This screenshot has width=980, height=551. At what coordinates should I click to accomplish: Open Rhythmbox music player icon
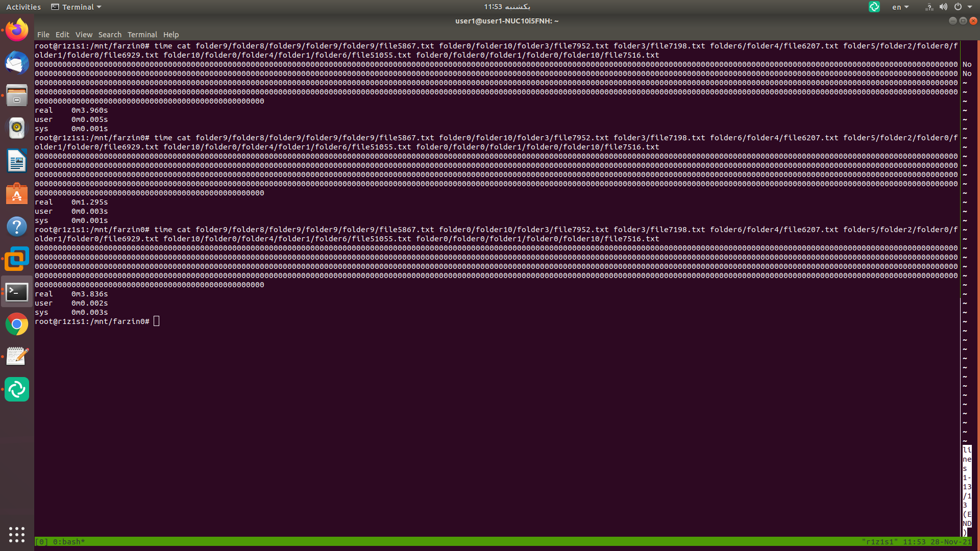tap(17, 128)
